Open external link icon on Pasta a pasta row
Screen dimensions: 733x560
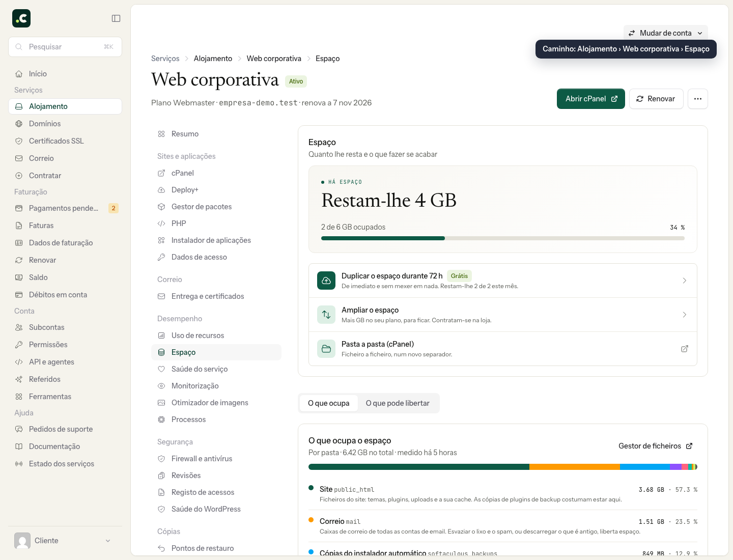tap(685, 349)
